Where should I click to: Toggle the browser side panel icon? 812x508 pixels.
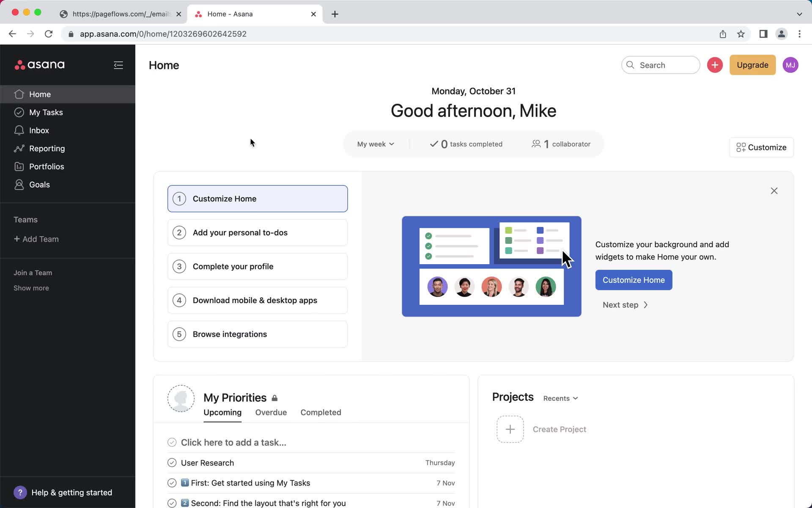click(763, 34)
